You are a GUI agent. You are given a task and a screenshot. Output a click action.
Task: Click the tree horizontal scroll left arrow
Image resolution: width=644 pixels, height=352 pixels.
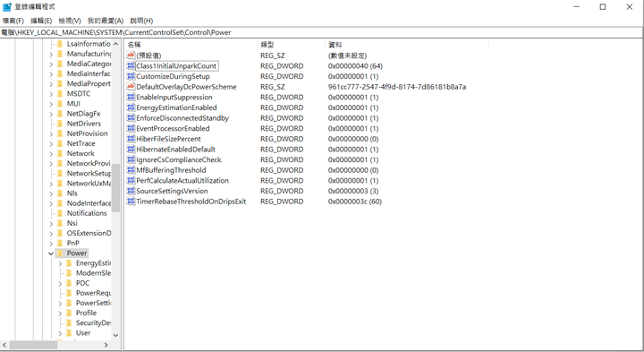[5, 345]
